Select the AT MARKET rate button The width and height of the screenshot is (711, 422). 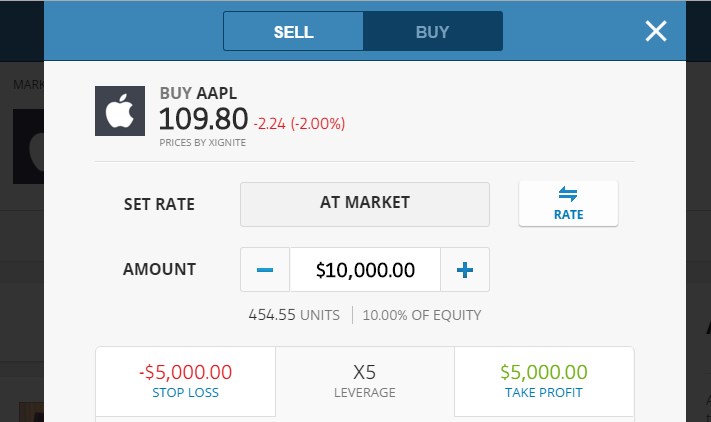[x=365, y=204]
